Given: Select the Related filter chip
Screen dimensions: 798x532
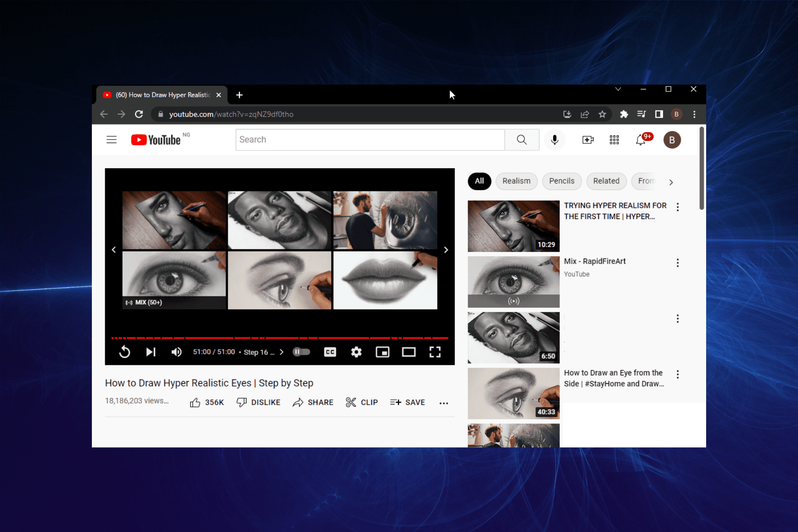Looking at the screenshot, I should (x=606, y=181).
